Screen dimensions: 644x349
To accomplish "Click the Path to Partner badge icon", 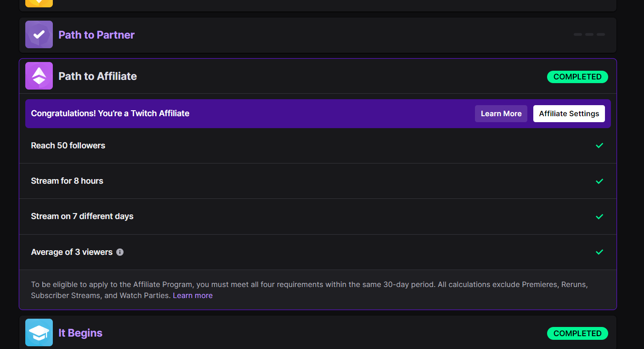I will [x=39, y=34].
